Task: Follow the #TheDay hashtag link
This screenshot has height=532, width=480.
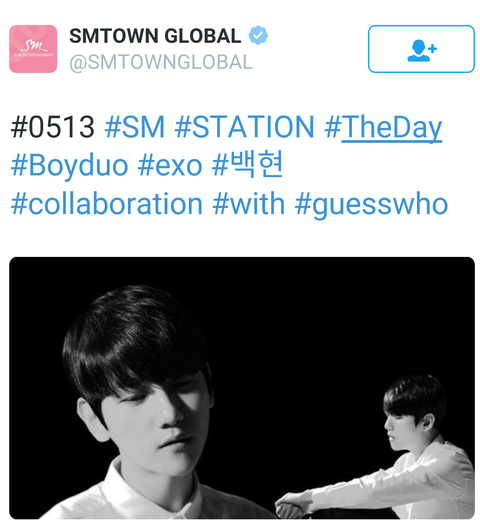Action: pos(383,128)
